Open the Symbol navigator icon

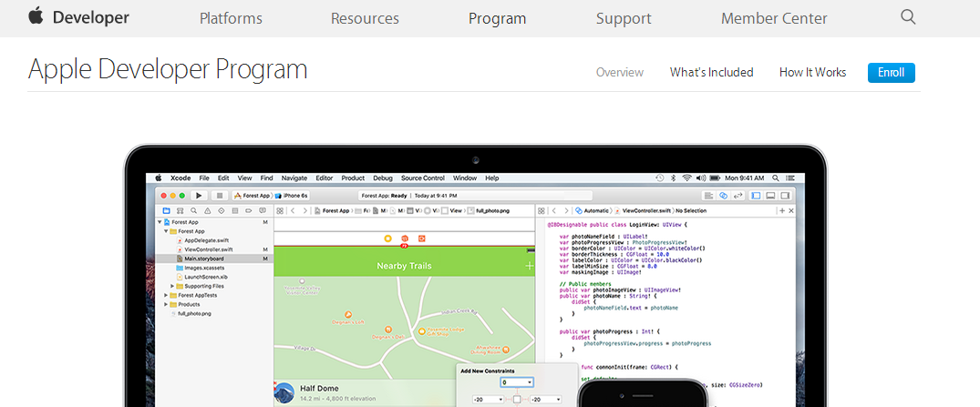pos(180,211)
